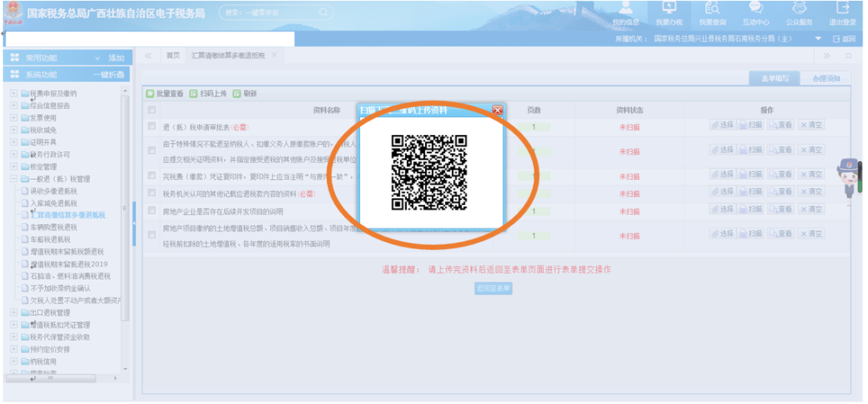Click the tree panel vertical scrollbar
The image size is (868, 404).
[125, 207]
